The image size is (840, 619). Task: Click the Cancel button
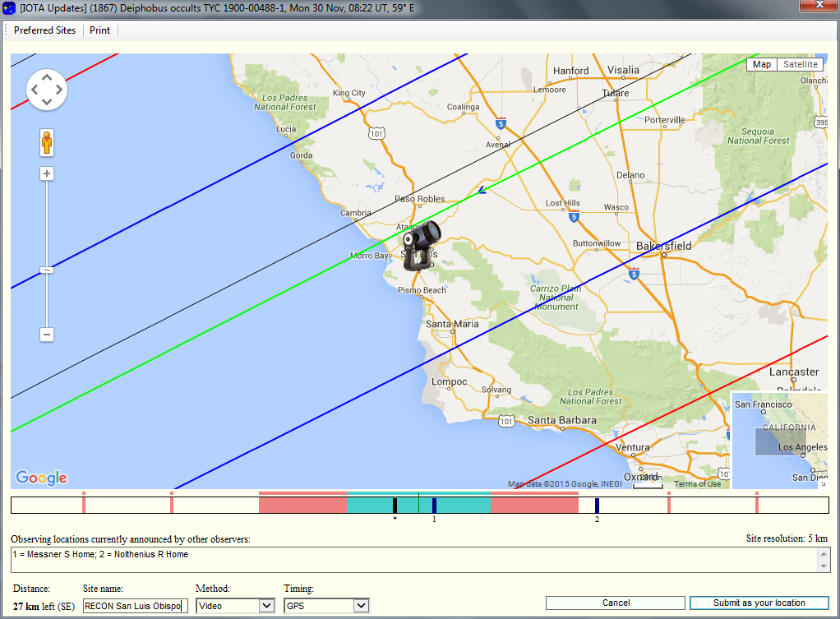616,603
